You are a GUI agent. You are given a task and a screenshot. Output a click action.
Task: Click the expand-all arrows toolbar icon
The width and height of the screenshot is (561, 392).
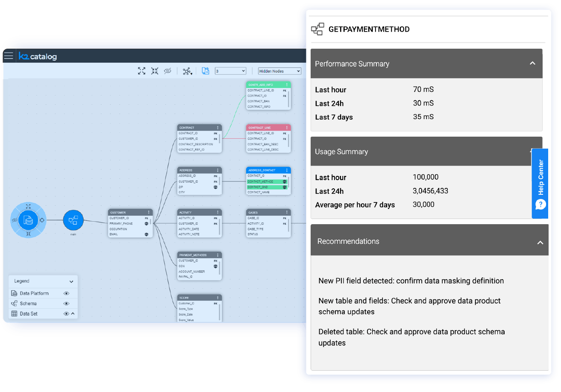(142, 71)
